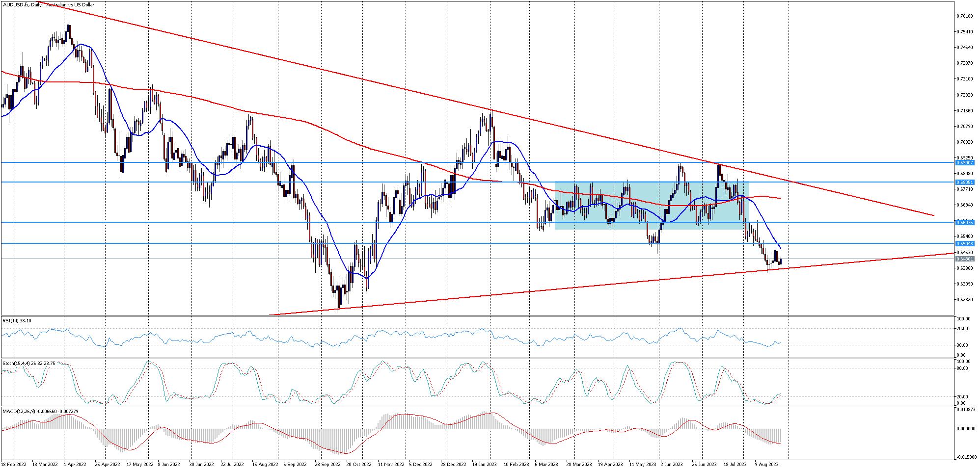Click the 28 Mar 2023 date label
Viewport: 980px width, 470px height.
[579, 464]
